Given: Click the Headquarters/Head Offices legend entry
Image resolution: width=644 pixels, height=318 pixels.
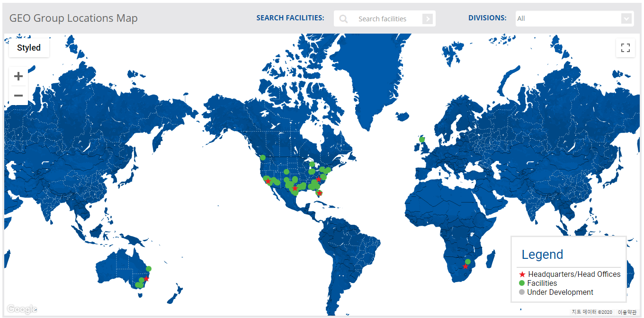Looking at the screenshot, I should (570, 274).
